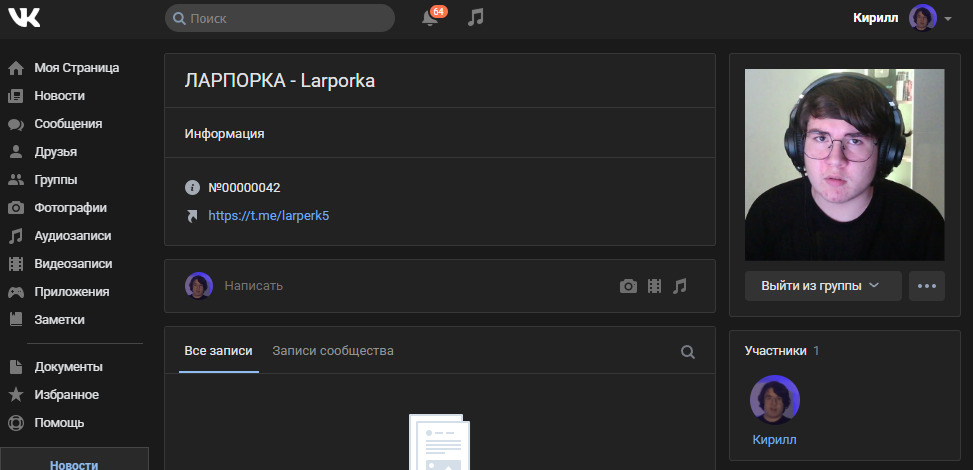
Task: Click the star icon for Избранное
Action: coord(16,395)
